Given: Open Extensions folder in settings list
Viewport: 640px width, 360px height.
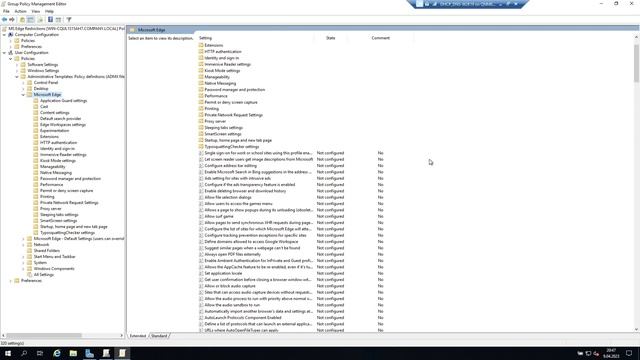Looking at the screenshot, I should pyautogui.click(x=213, y=45).
